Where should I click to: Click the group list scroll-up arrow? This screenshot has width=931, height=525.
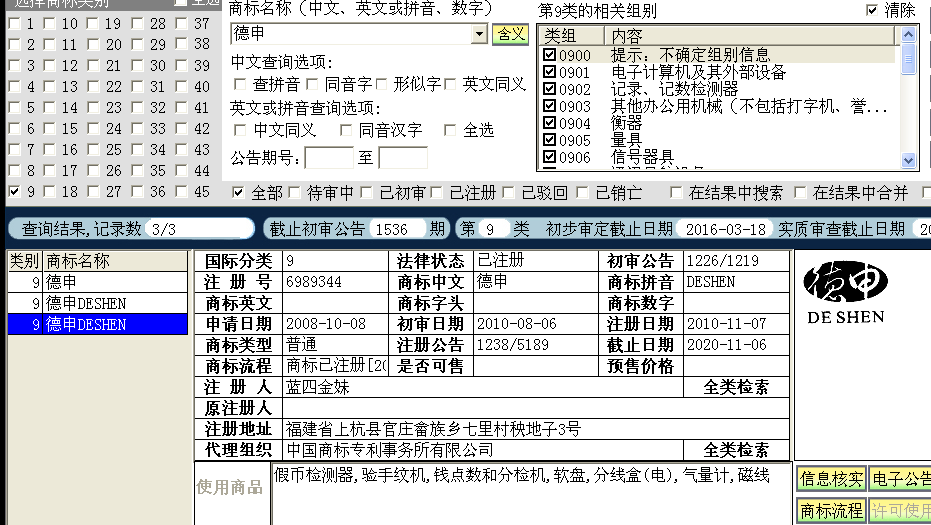[908, 34]
